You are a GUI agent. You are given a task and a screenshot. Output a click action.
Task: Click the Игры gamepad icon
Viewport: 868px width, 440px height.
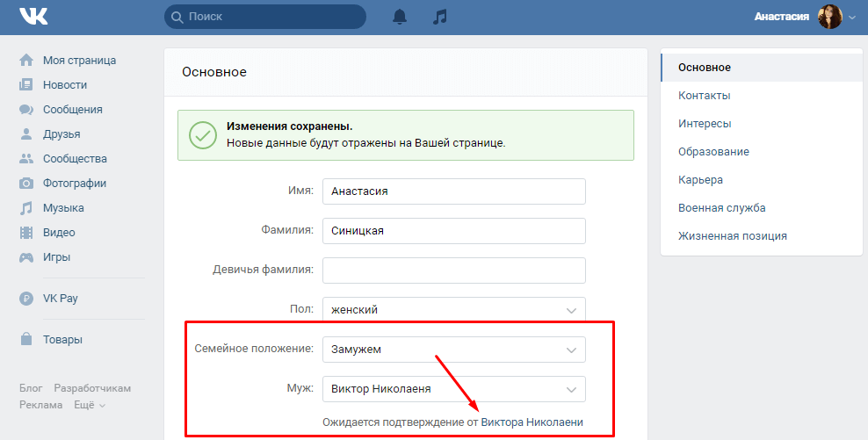tap(26, 257)
